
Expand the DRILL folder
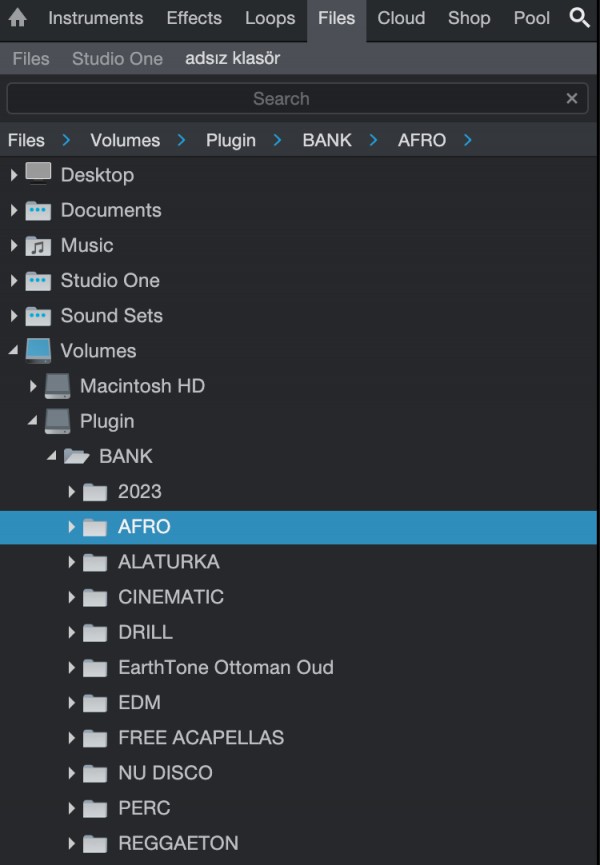[71, 632]
